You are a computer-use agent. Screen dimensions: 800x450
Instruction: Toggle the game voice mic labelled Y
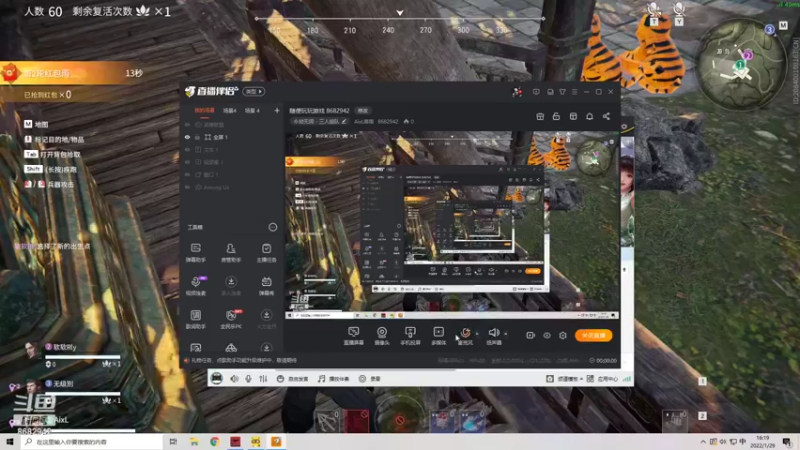(x=679, y=13)
